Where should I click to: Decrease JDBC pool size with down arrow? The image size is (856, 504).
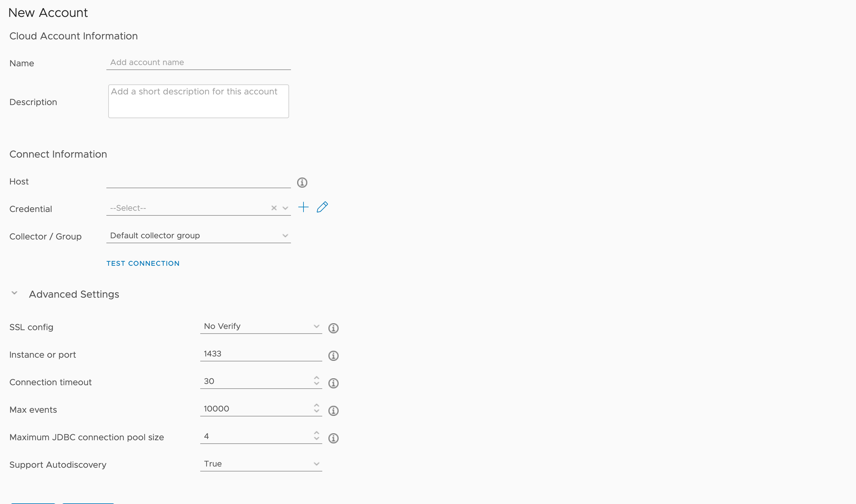[x=316, y=439]
